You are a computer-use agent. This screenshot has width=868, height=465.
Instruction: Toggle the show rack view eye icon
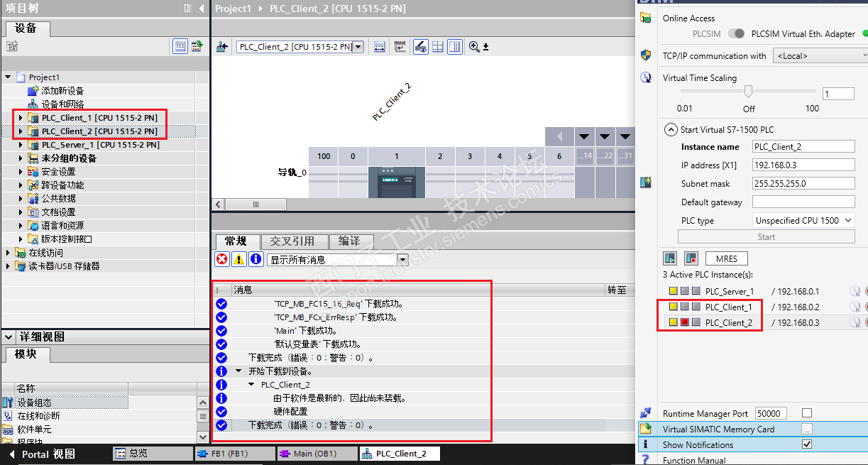tap(421, 47)
